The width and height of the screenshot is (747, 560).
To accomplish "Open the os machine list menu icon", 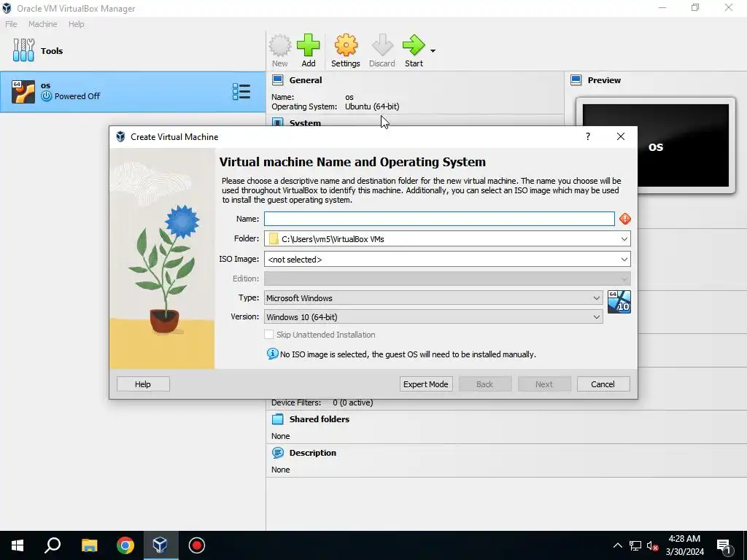I will point(241,91).
